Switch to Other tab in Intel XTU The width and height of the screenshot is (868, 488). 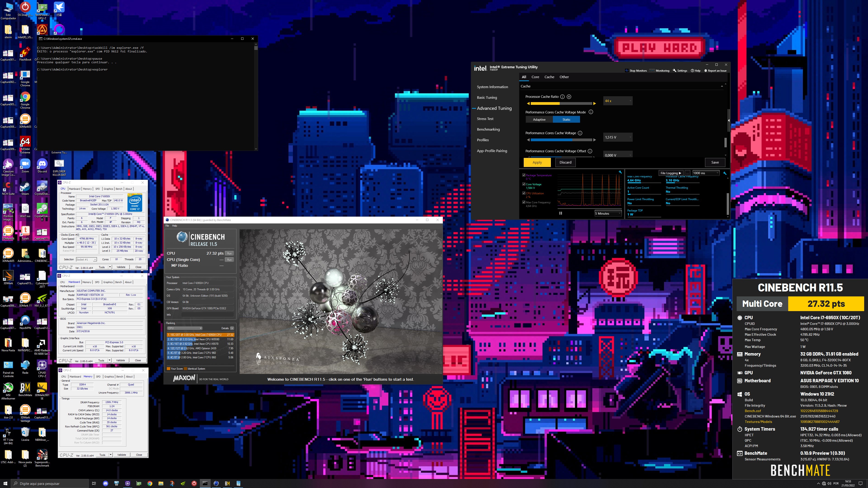564,77
